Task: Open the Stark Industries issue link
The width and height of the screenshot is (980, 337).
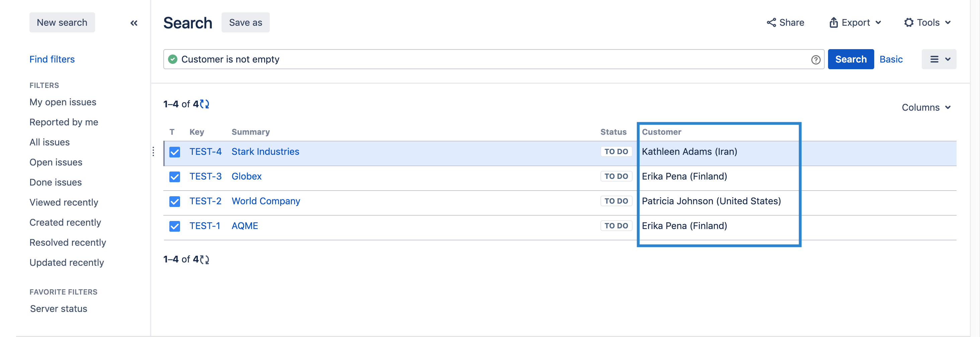Action: click(x=265, y=151)
